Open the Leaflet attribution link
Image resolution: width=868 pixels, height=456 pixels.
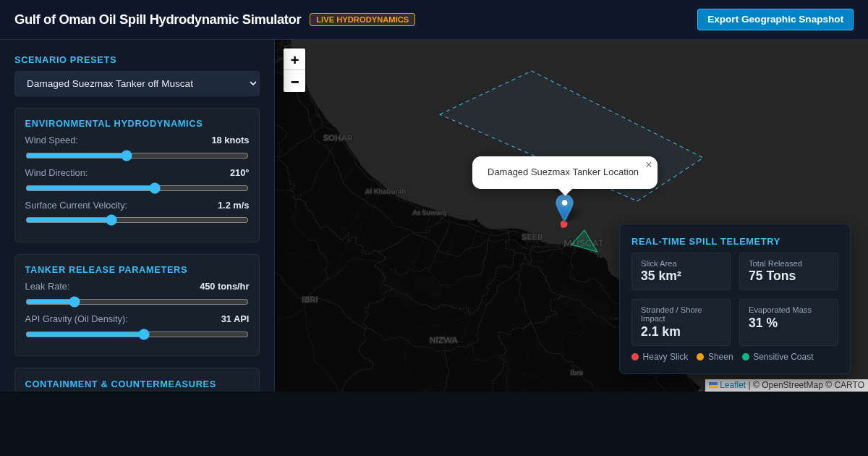tap(733, 385)
